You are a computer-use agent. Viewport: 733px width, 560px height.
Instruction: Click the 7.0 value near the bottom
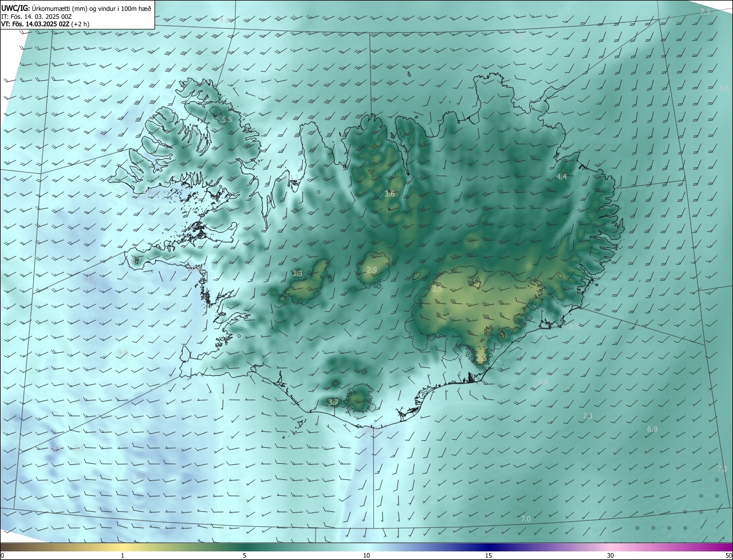click(x=526, y=519)
